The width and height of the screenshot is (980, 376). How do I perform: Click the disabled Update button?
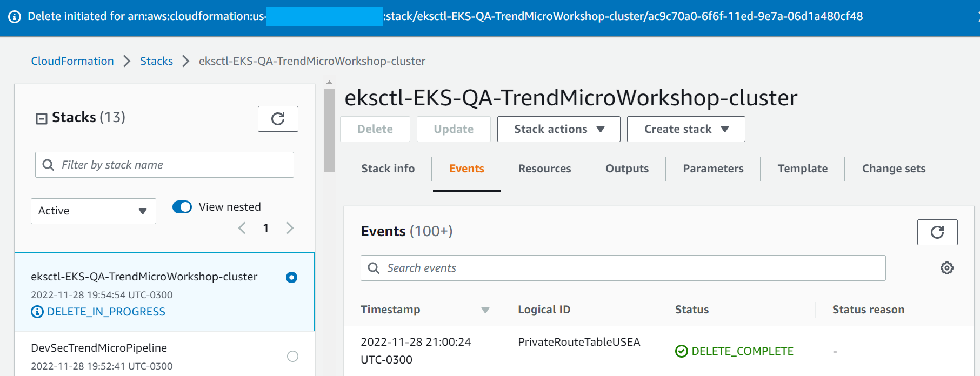pyautogui.click(x=454, y=129)
